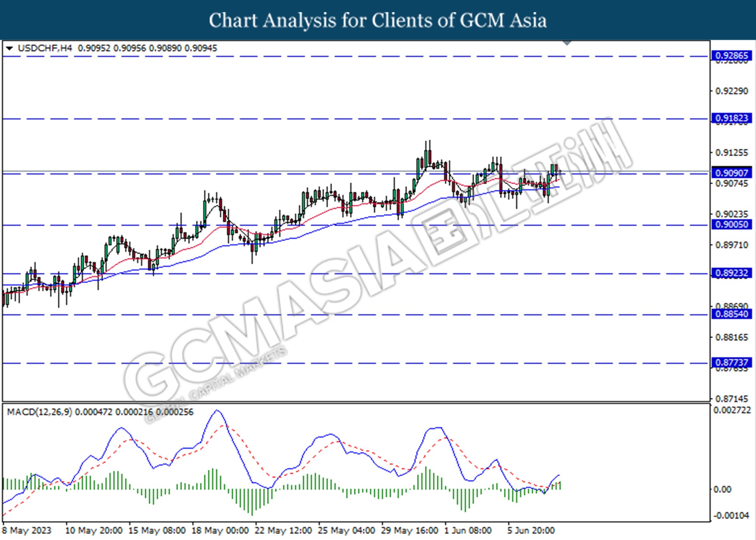
Task: Select the 0.88540 price level label
Action: (731, 314)
